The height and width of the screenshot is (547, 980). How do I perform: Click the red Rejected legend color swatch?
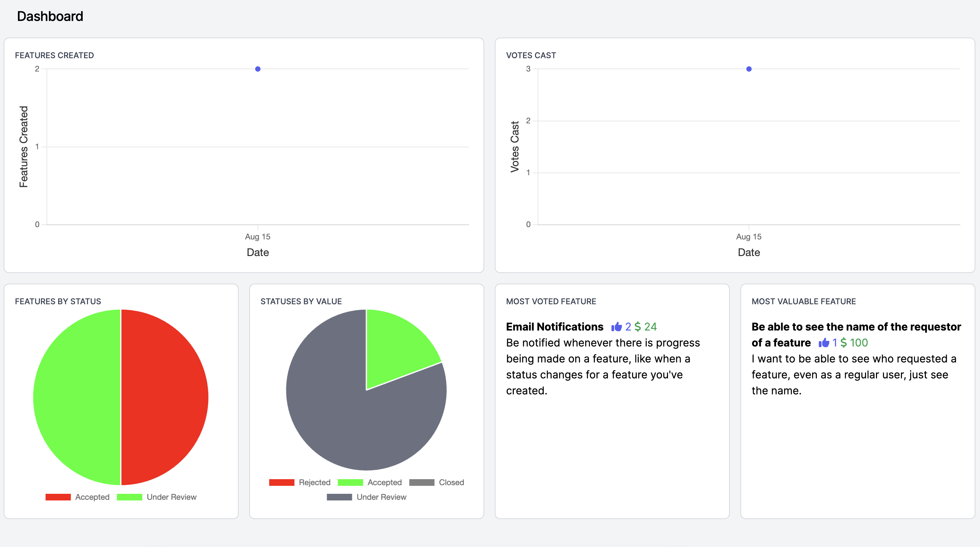point(282,482)
